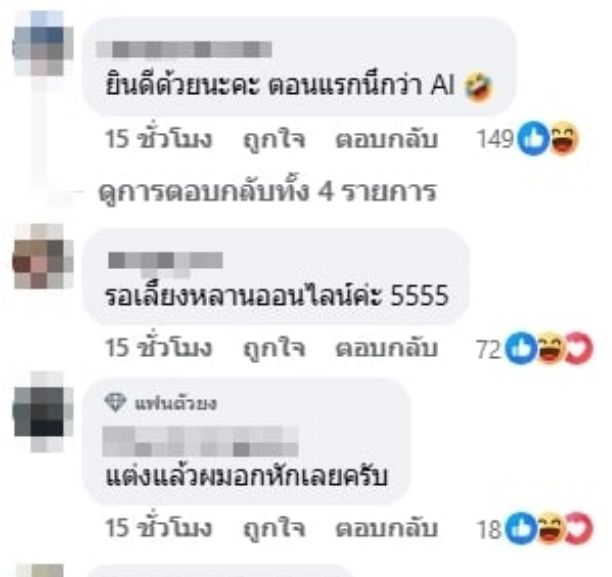This screenshot has width=612, height=577.
Task: Click the heart reaction icon beside 72
Action: click(x=579, y=348)
